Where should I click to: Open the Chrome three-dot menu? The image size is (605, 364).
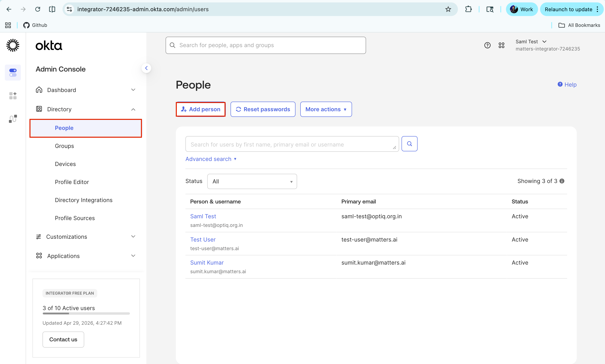click(598, 9)
